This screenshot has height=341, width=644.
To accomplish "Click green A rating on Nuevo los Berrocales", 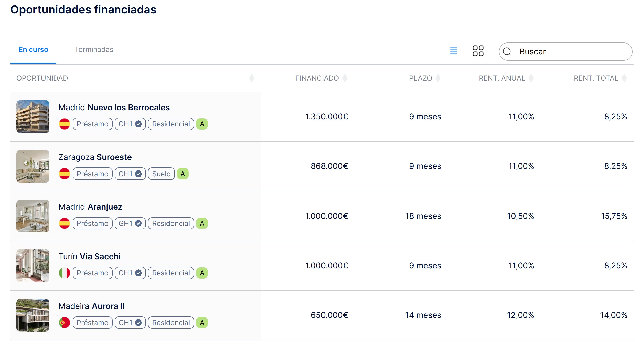I will click(202, 124).
